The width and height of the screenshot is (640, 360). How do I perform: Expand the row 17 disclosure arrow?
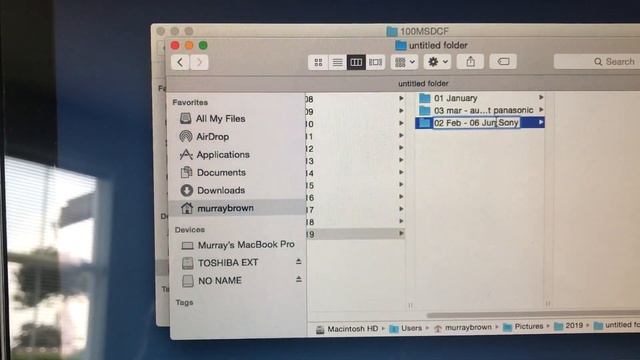(401, 209)
